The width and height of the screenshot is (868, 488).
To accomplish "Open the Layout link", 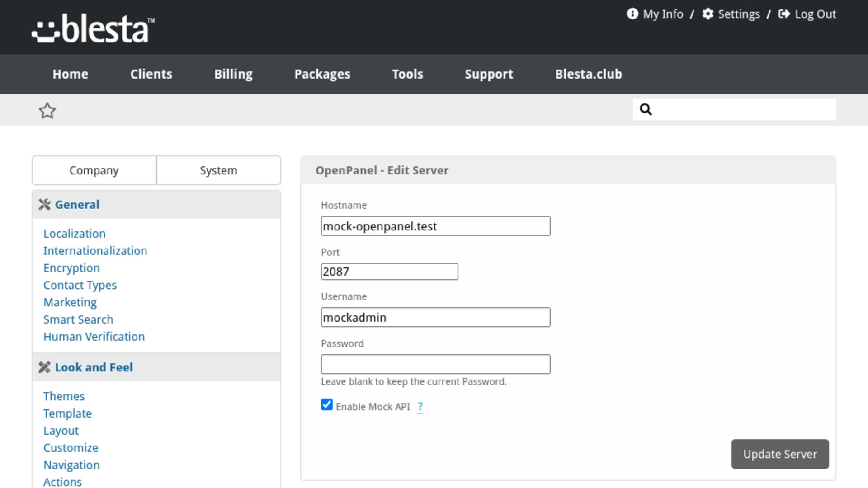I will point(61,431).
